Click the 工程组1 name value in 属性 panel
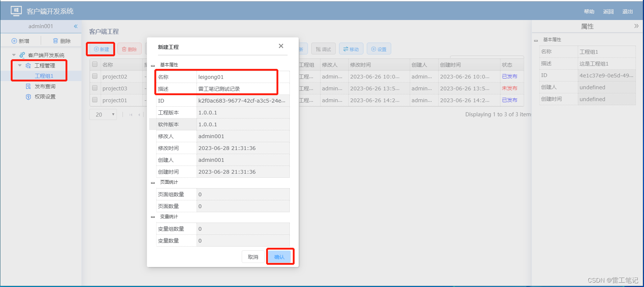The image size is (644, 287). [x=607, y=52]
